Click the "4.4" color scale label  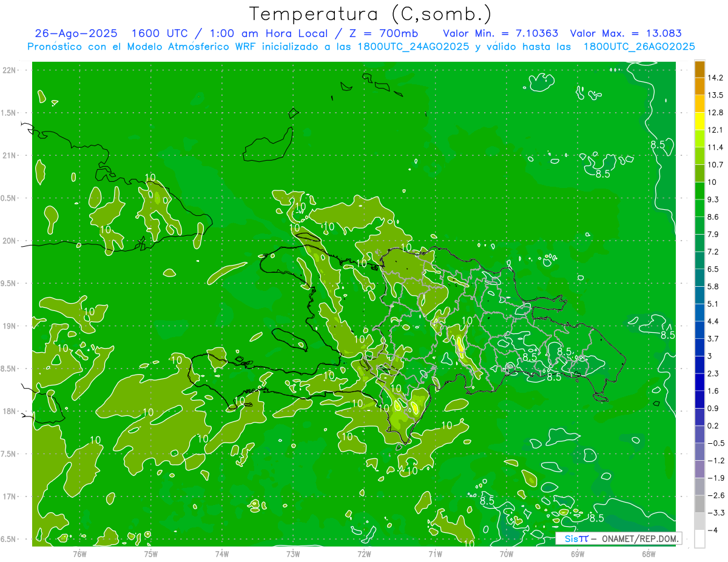click(x=713, y=321)
